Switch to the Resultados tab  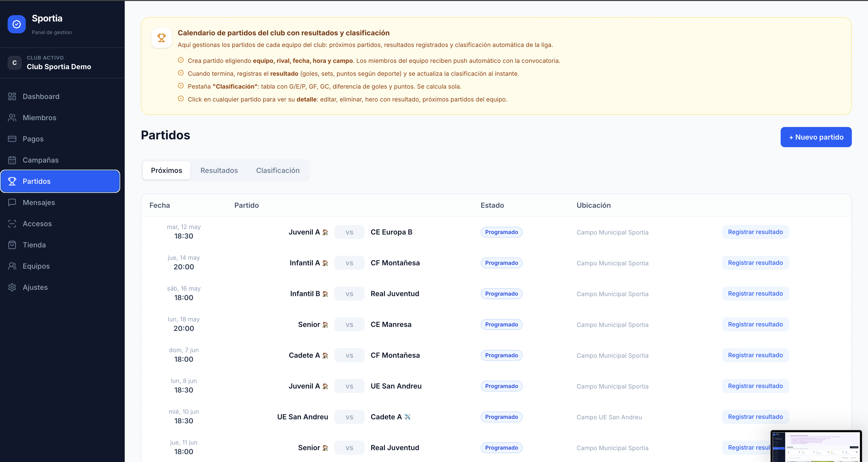pyautogui.click(x=219, y=170)
